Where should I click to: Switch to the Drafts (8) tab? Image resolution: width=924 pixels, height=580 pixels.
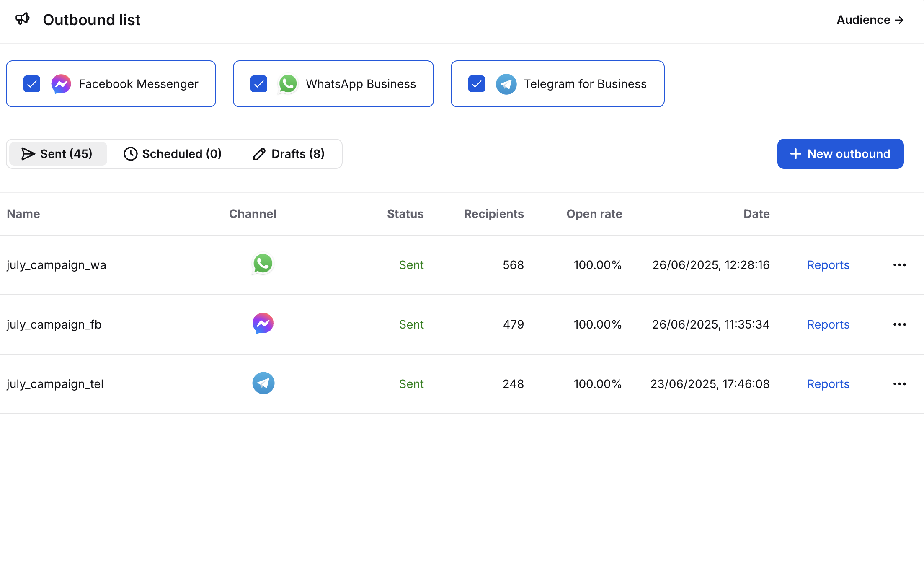[289, 154]
